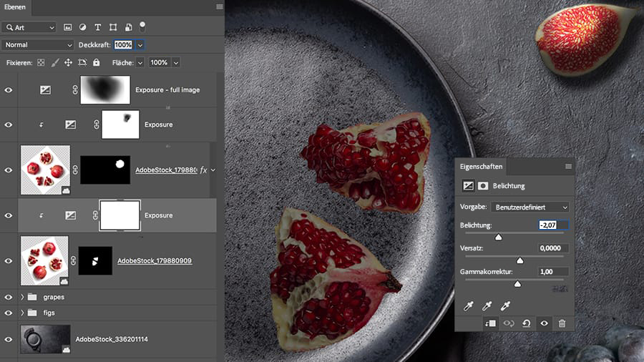Select mask thumbnail of 'Exposure - full image'
This screenshot has height=362, width=644.
coord(105,89)
